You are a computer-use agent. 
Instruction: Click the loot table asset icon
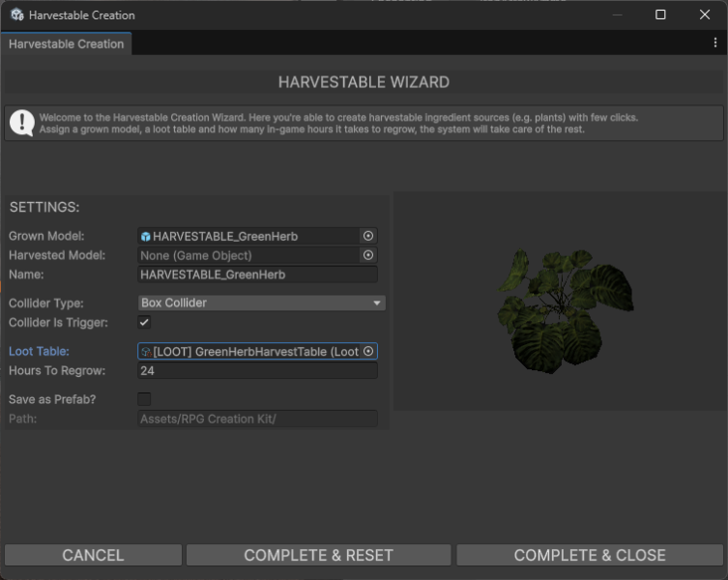point(146,352)
